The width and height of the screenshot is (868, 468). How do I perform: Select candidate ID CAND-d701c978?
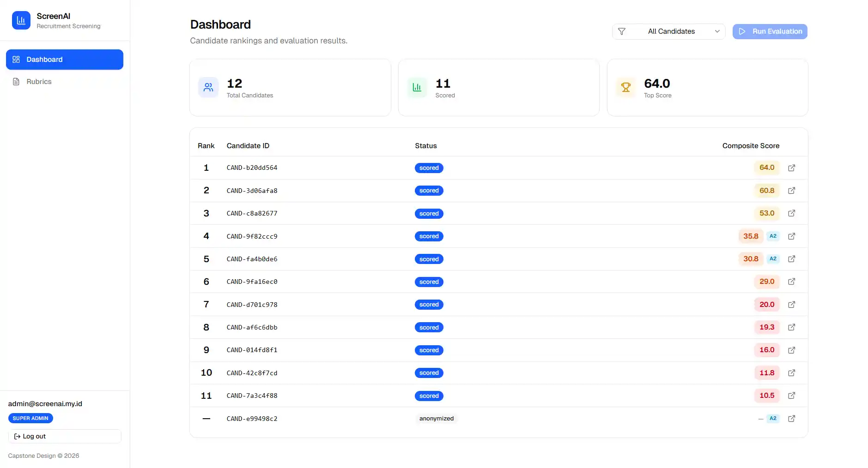pyautogui.click(x=252, y=305)
